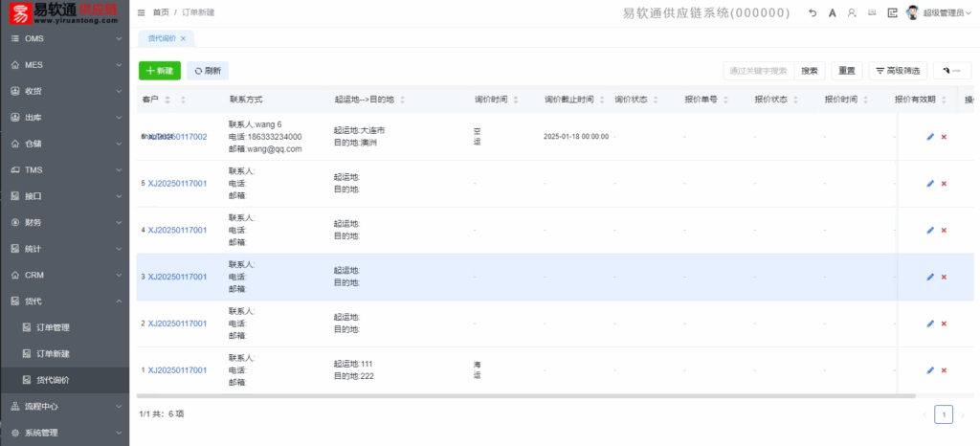Edit inquiry row 1 via pencil icon
980x446 pixels.
point(930,370)
